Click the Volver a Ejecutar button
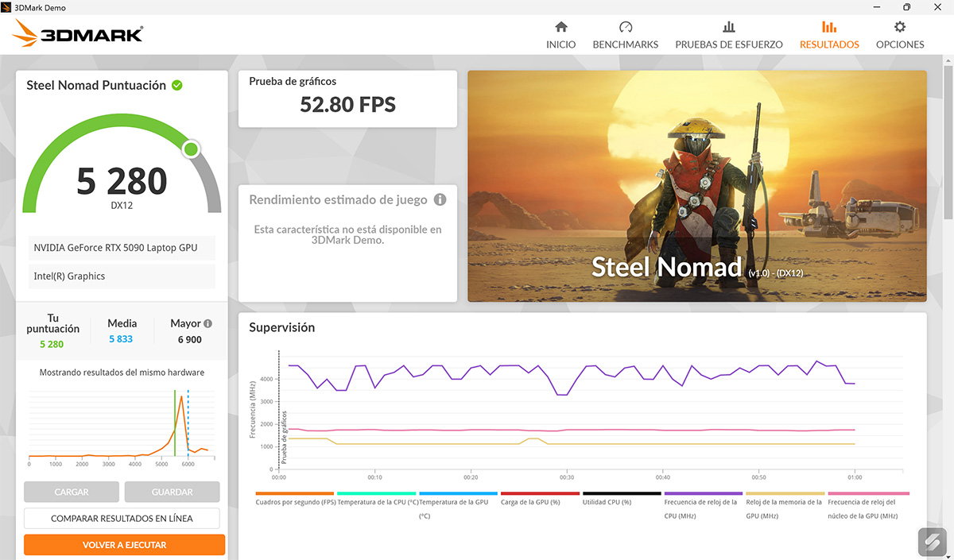The width and height of the screenshot is (954, 560). [x=124, y=545]
